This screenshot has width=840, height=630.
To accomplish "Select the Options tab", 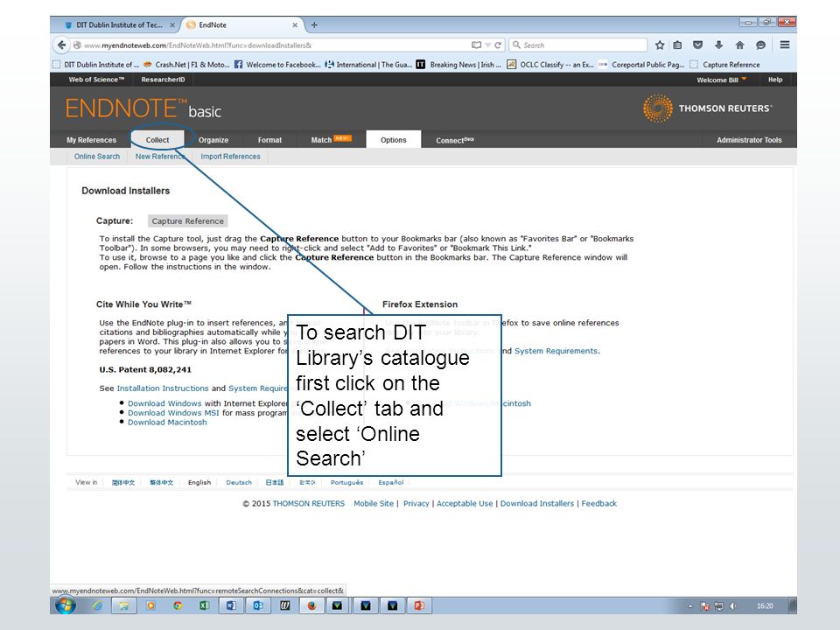I will click(x=393, y=140).
